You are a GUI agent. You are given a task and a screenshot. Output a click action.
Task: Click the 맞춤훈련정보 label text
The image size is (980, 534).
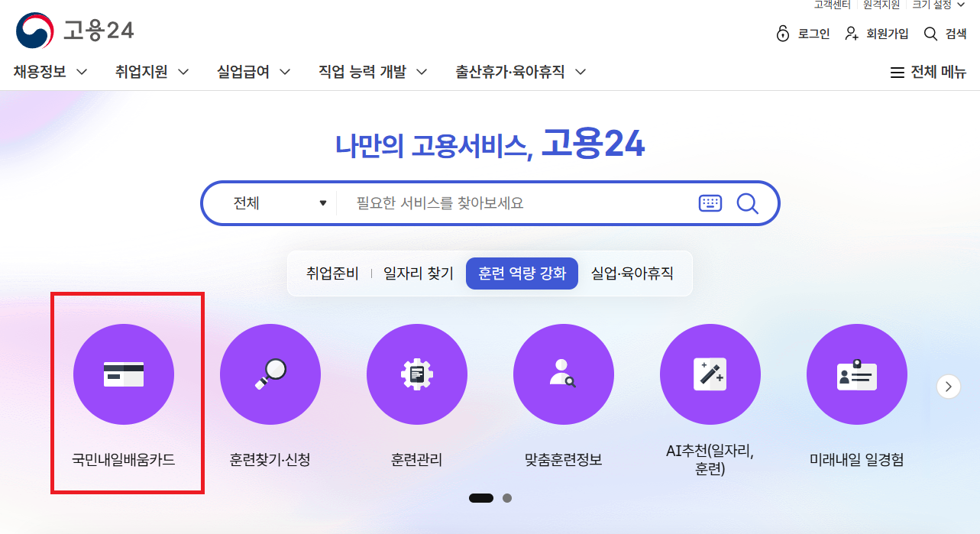coord(564,460)
